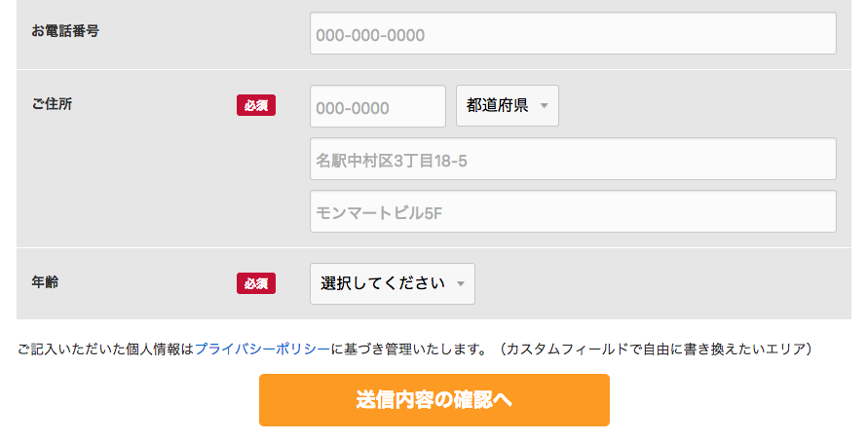This screenshot has width=868, height=442.
Task: Open the プライバシーポリシー link
Action: [x=262, y=348]
